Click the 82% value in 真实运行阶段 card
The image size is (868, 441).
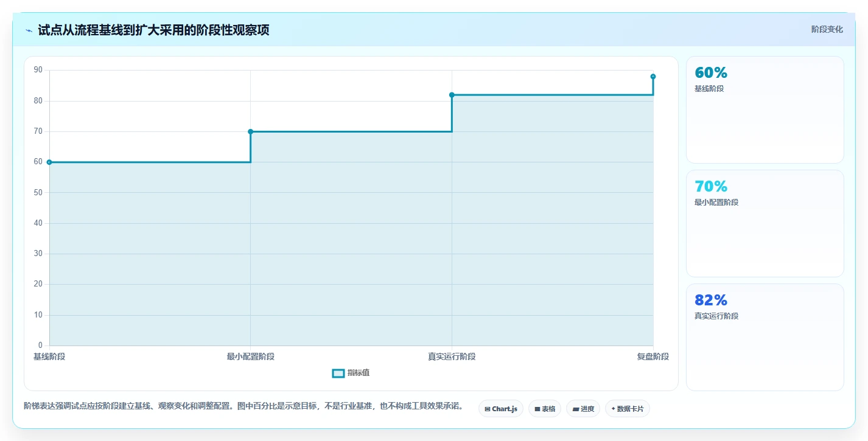pos(711,300)
